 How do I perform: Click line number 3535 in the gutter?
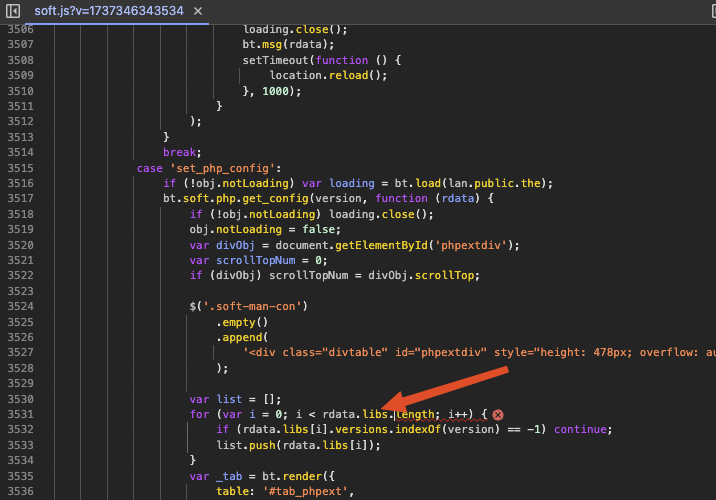(21, 476)
